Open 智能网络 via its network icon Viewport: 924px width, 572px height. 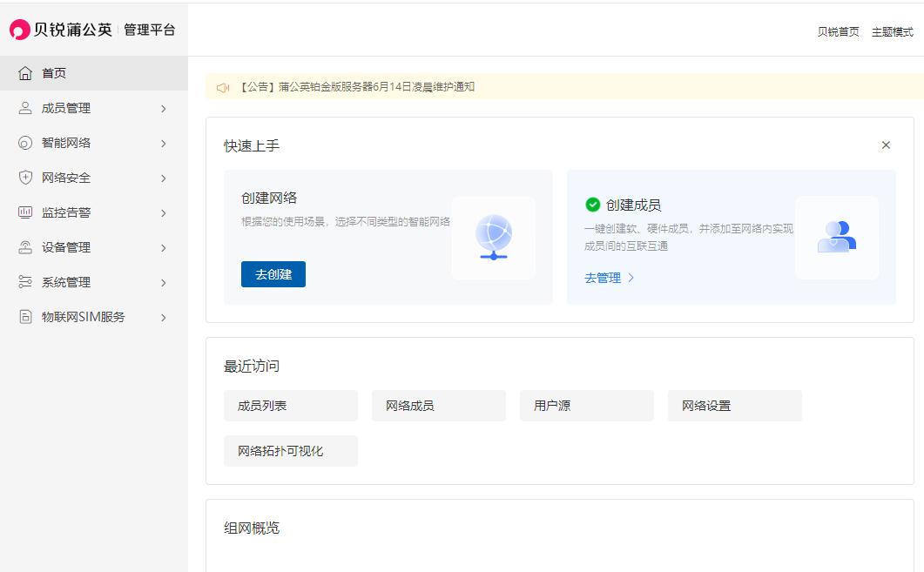coord(27,143)
